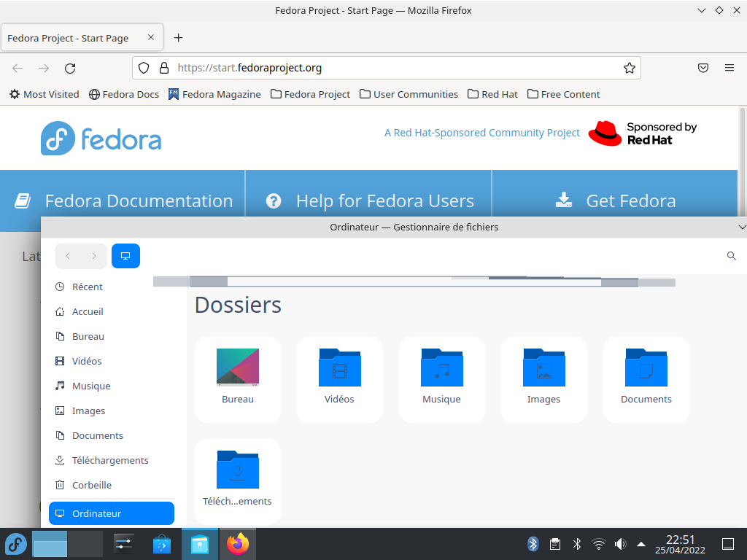Open the Firefox hamburger menu

coord(729,68)
